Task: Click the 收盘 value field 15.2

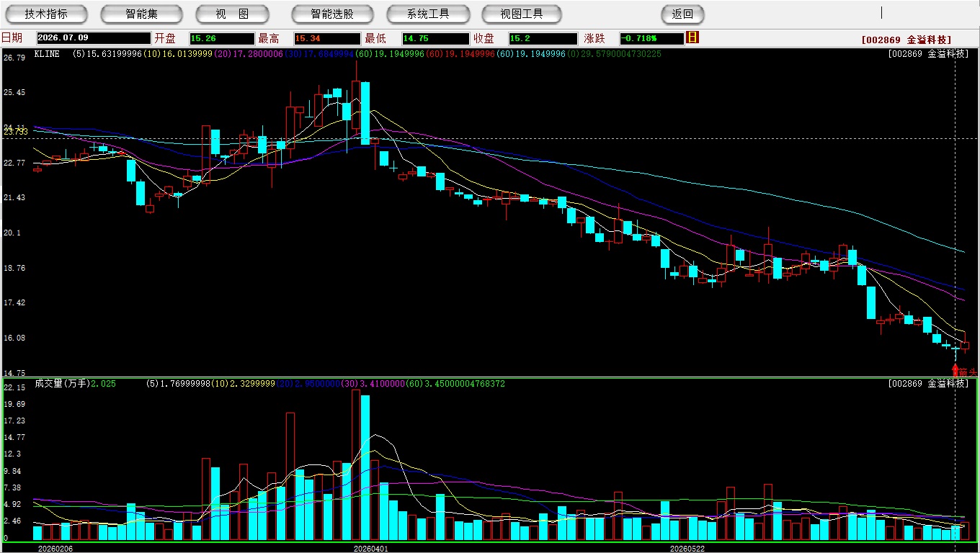Action: tap(543, 38)
